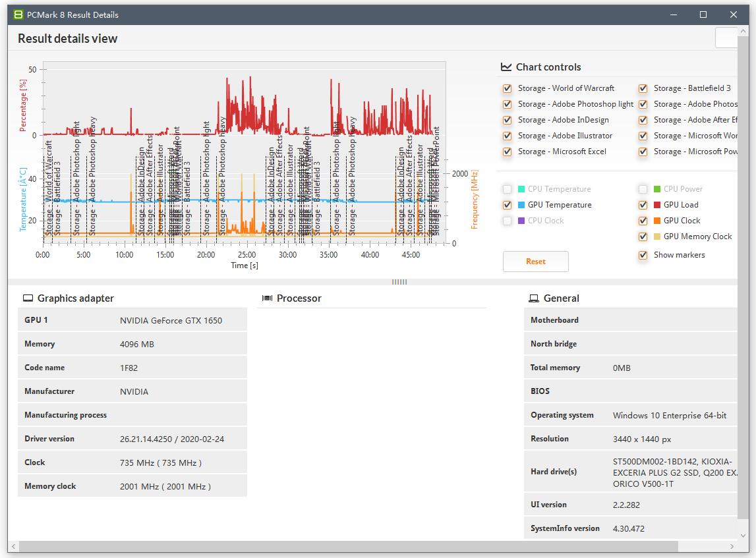The height and width of the screenshot is (558, 756).
Task: Click the Graphics adapter monitor icon
Action: tap(28, 298)
